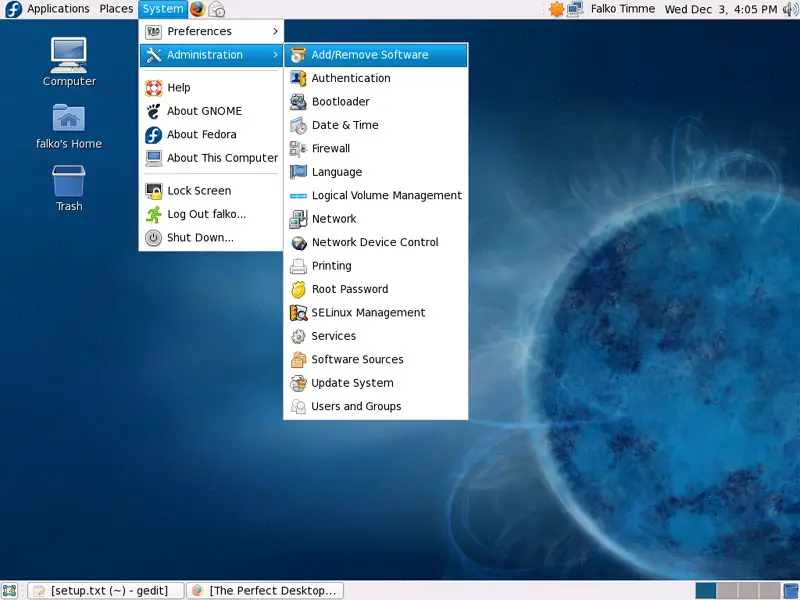Open the Places menu
800x600 pixels.
116,9
